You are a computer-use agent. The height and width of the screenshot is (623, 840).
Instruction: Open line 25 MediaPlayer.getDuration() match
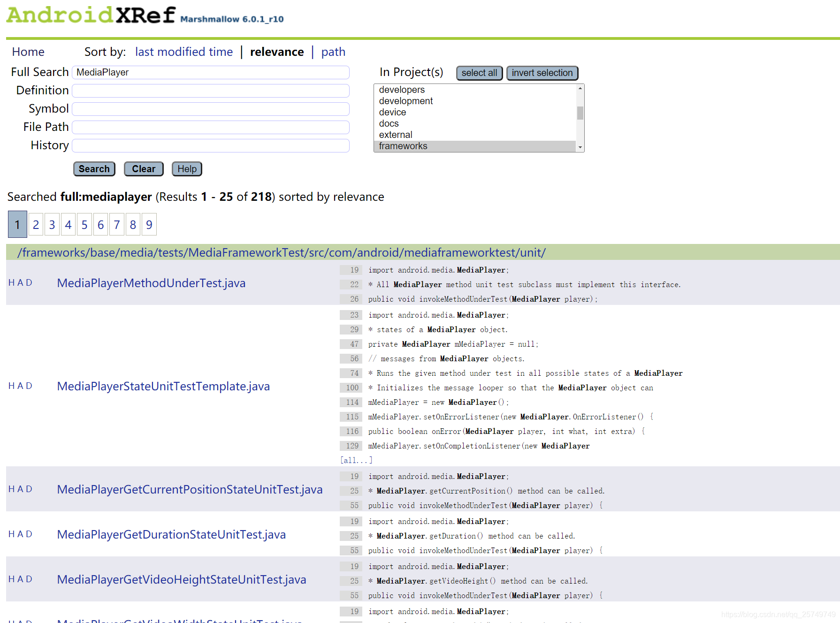(x=458, y=536)
